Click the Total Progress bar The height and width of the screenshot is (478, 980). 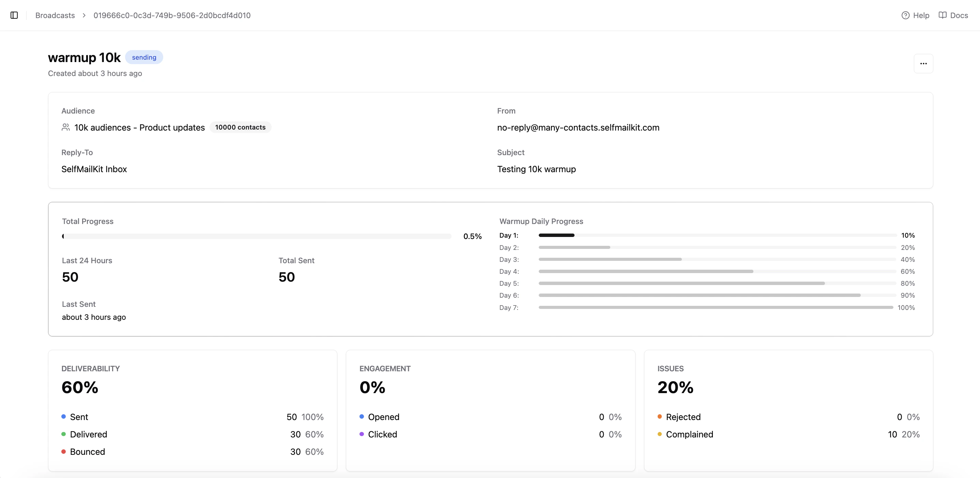256,236
